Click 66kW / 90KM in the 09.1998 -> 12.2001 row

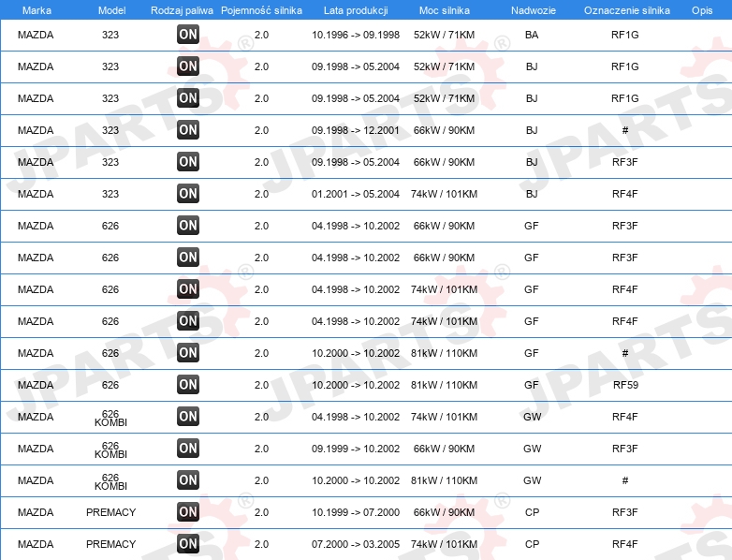click(444, 130)
